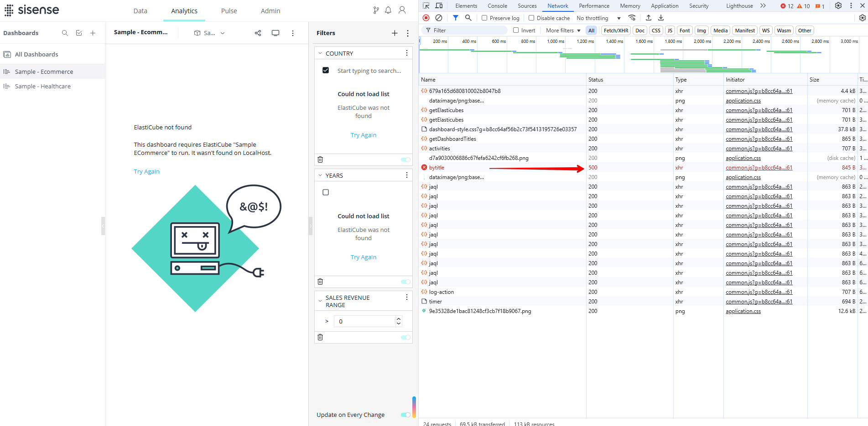The width and height of the screenshot is (868, 426).
Task: Delete the COUNTRY filter with trash icon
Action: click(320, 159)
